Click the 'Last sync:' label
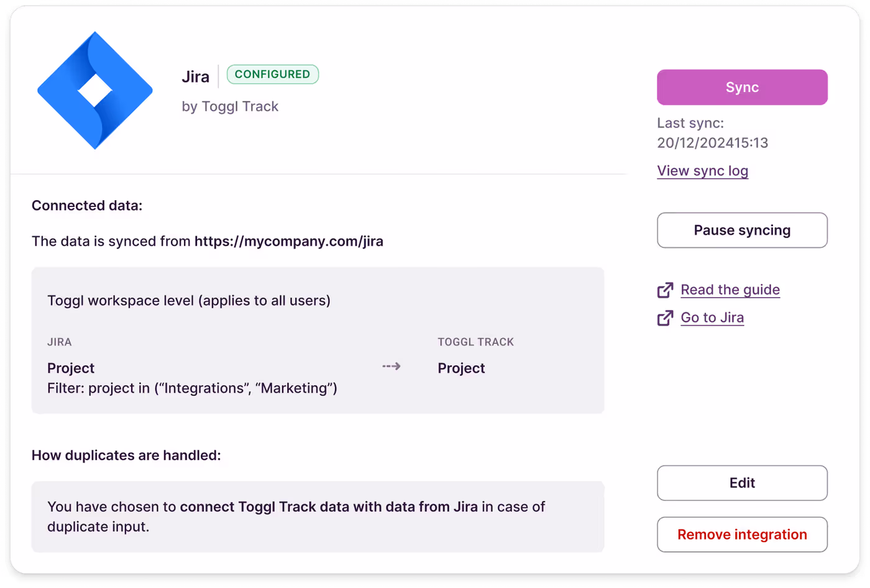 690,123
